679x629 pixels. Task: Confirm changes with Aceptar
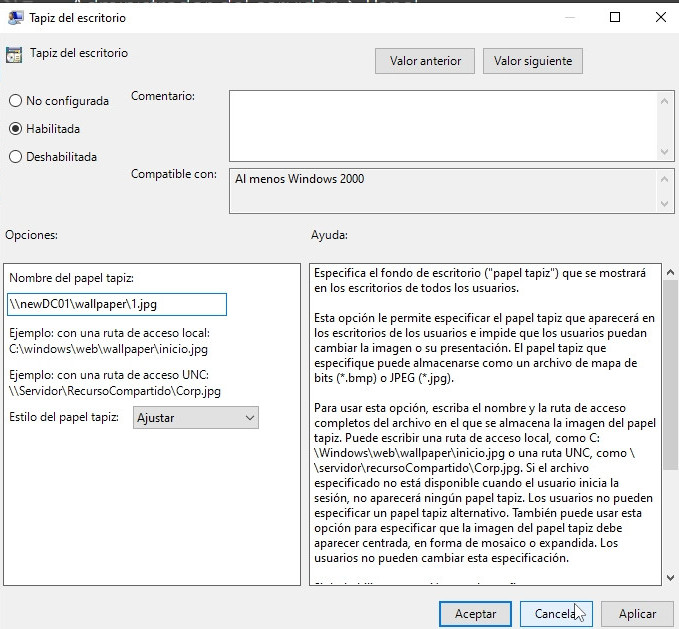[x=475, y=613]
